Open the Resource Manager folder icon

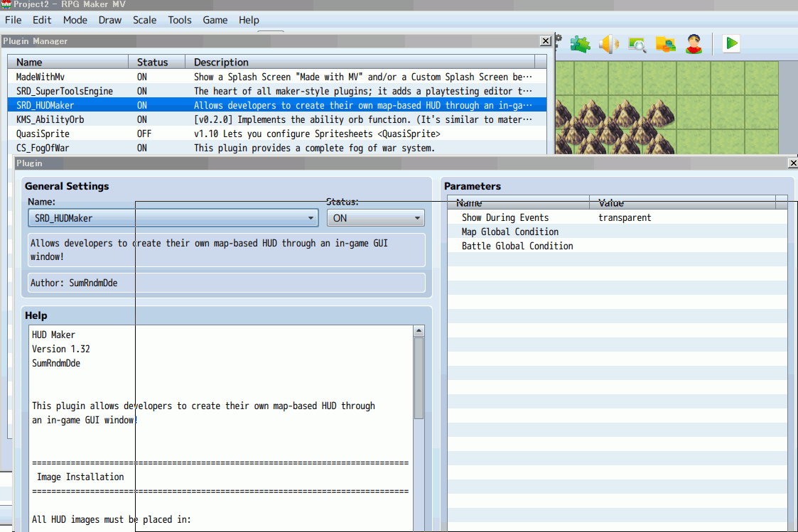pos(666,45)
